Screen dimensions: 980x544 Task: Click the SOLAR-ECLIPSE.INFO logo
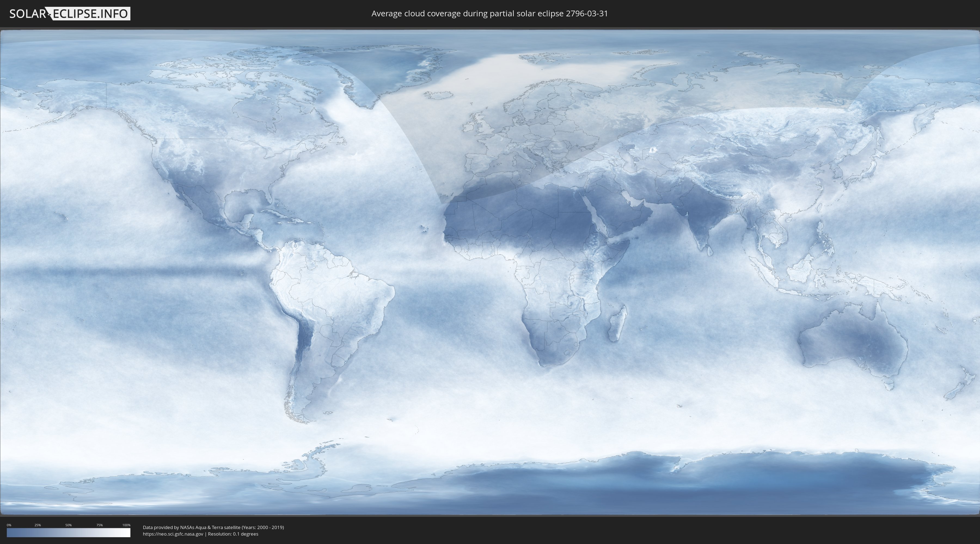70,14
